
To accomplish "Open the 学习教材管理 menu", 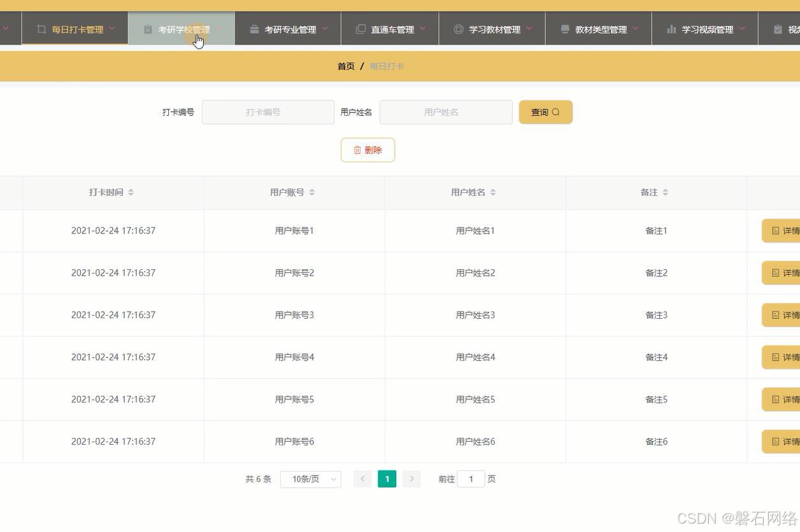I will (492, 29).
